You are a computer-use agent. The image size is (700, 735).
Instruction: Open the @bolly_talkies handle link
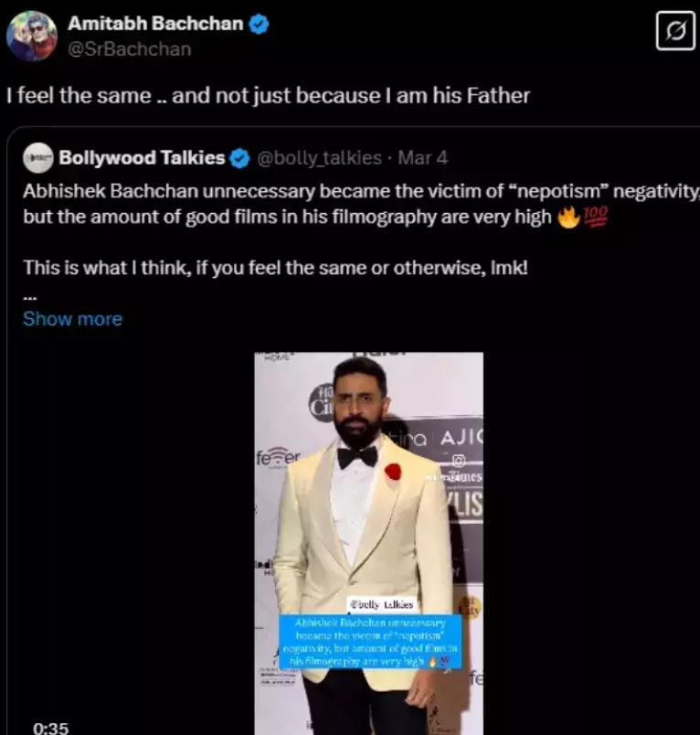coord(319,158)
